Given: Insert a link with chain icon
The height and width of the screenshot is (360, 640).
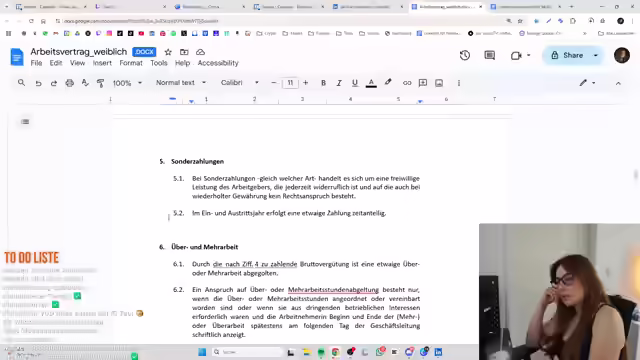Looking at the screenshot, I should coord(407,83).
